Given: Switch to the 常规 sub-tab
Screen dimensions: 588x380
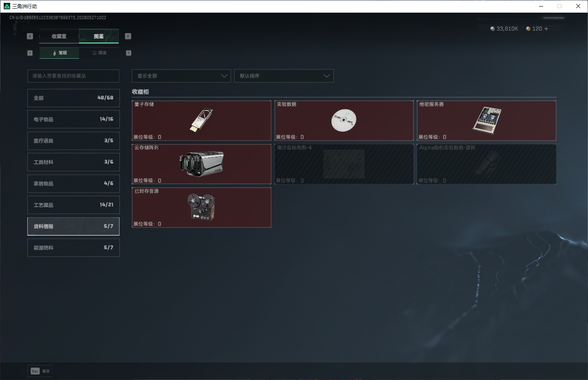Looking at the screenshot, I should tap(60, 53).
